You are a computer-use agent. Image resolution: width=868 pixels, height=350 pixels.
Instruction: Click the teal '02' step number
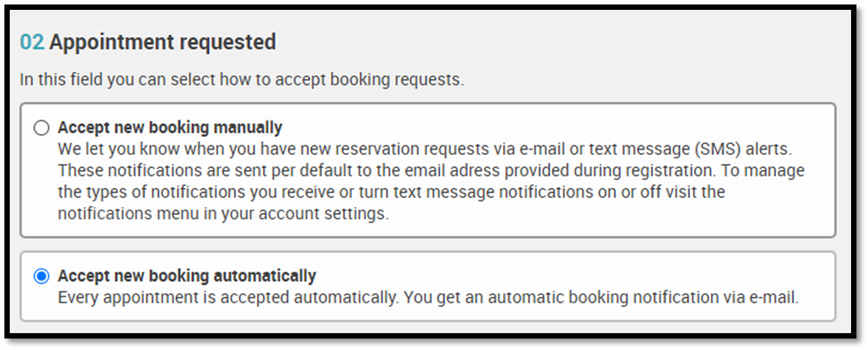point(32,42)
